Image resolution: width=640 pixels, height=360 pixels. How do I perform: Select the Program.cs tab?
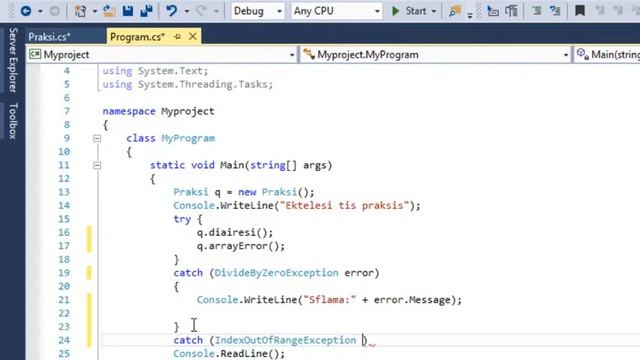pyautogui.click(x=137, y=37)
